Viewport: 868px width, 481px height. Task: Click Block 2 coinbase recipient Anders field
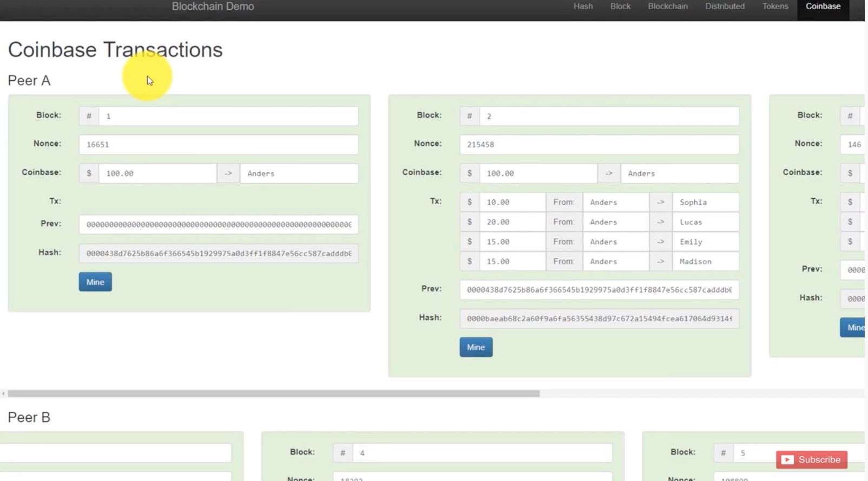[679, 173]
